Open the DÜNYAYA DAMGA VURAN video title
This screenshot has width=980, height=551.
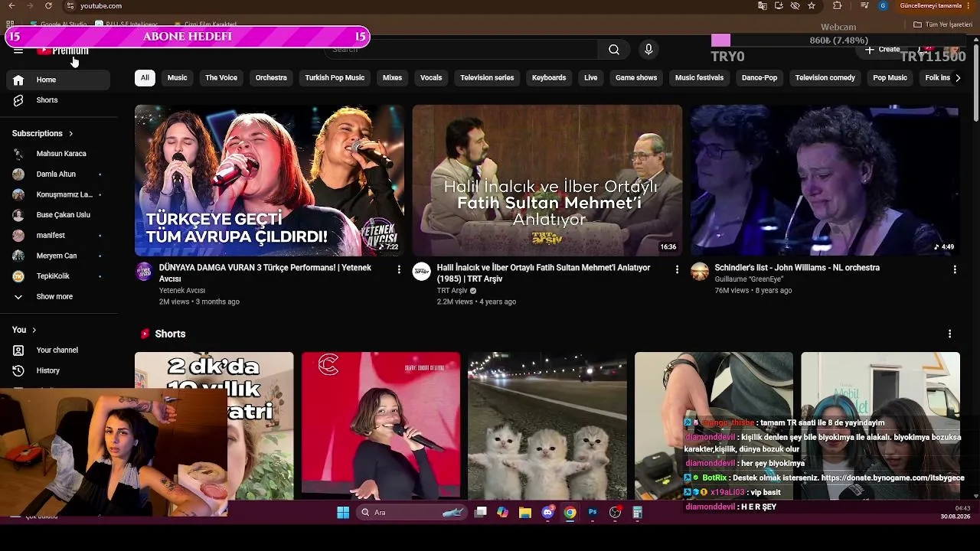(265, 273)
